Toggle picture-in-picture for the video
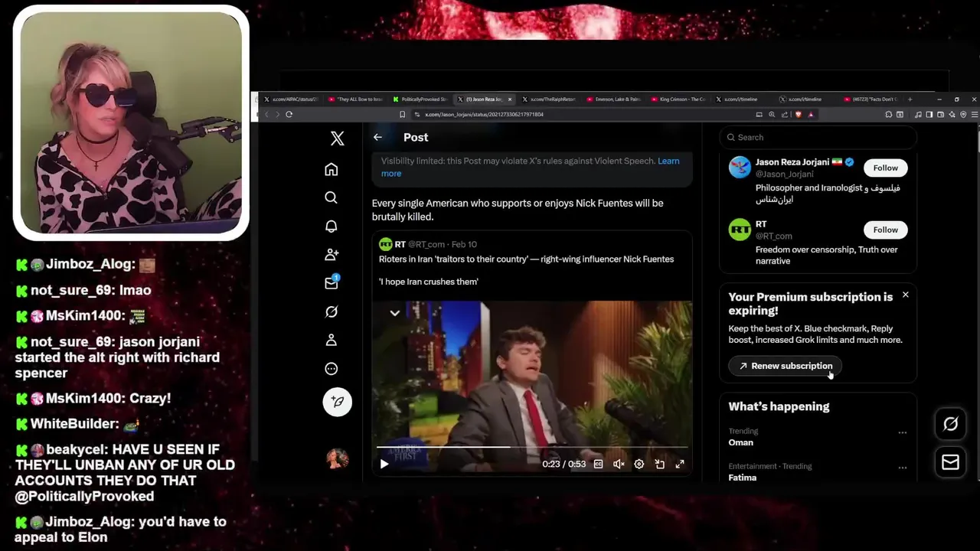The height and width of the screenshot is (551, 980). click(659, 464)
